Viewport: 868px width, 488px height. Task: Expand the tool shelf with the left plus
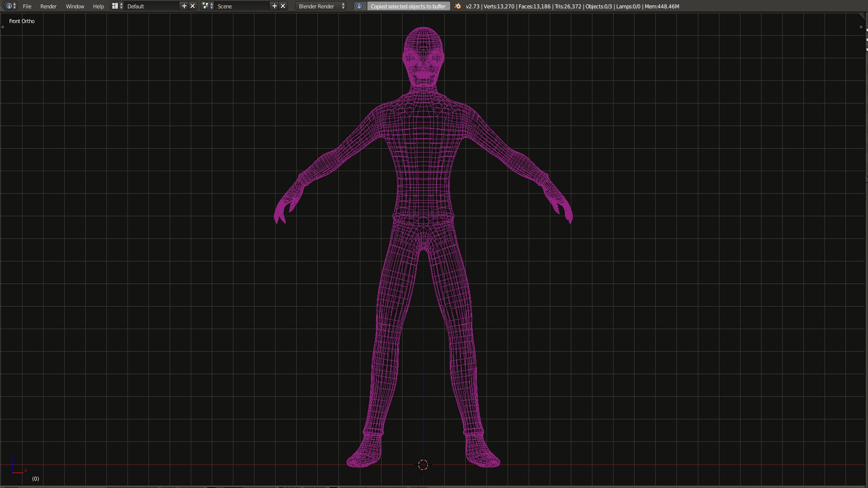tap(3, 27)
